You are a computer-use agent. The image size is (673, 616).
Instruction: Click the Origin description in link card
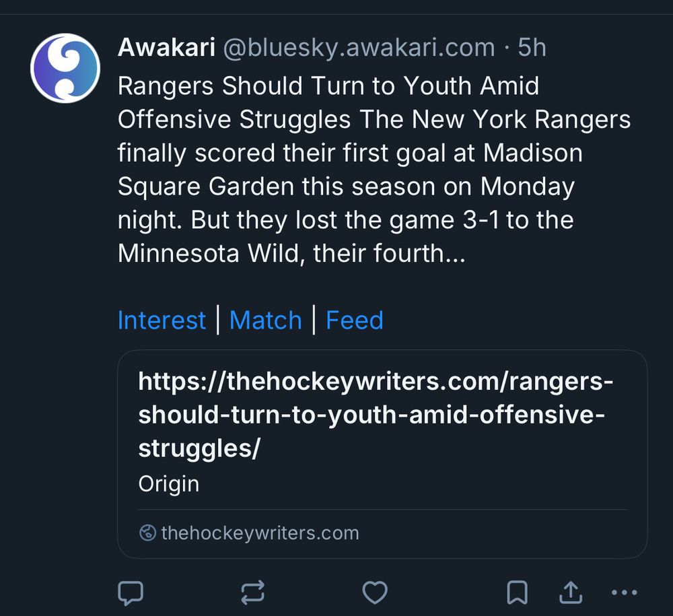pos(169,483)
